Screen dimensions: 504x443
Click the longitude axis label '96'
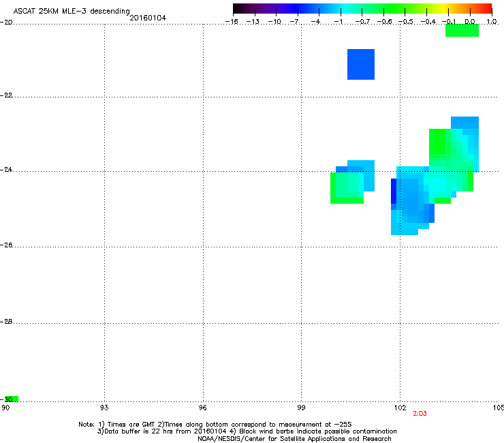coord(203,408)
